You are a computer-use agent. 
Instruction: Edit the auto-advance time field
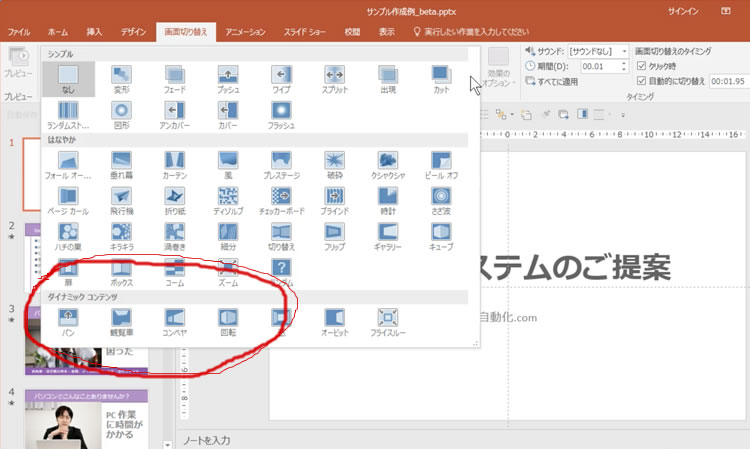coord(729,81)
